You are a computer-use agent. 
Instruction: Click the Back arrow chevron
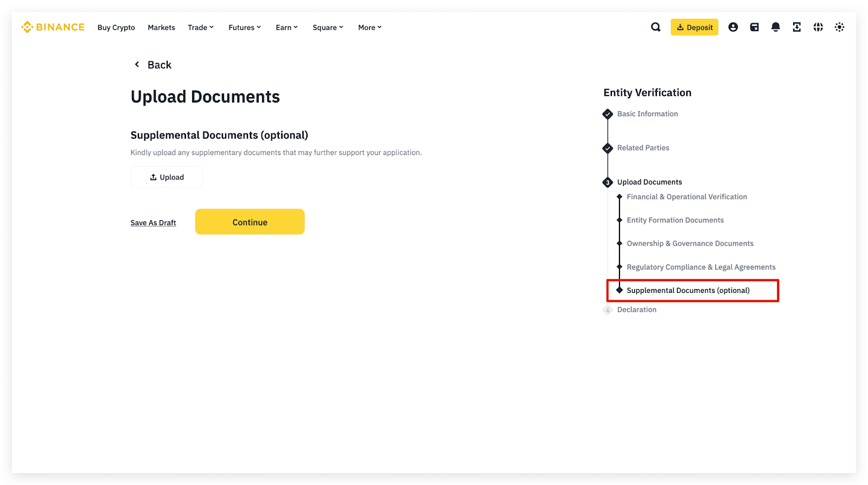(137, 65)
